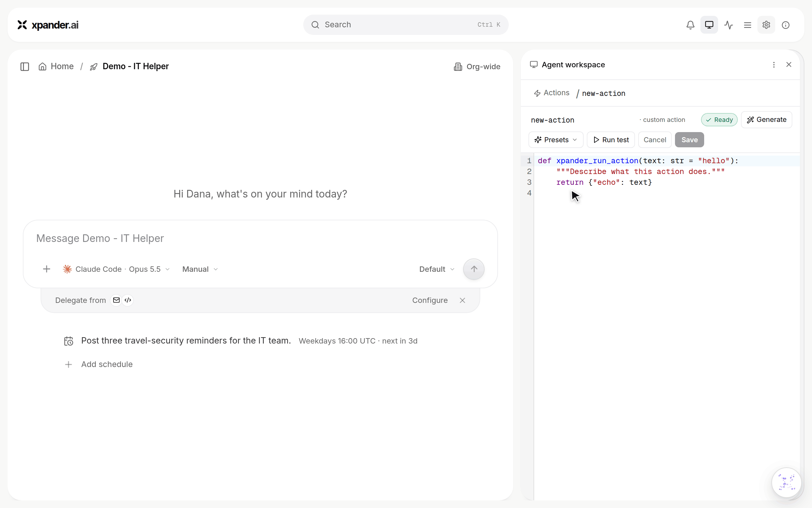This screenshot has width=812, height=508.
Task: Click the schedule calendar-clock icon
Action: coord(69,341)
